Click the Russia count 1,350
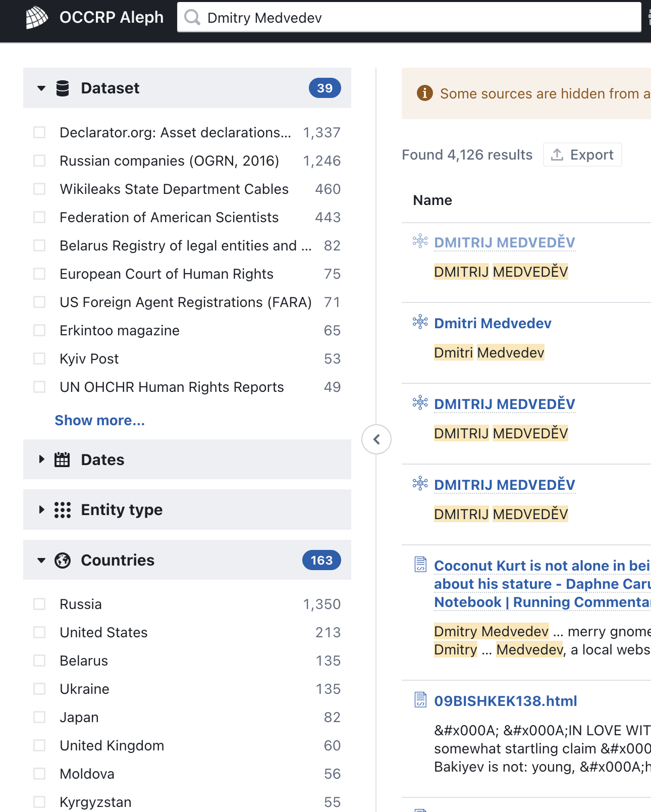 (322, 604)
